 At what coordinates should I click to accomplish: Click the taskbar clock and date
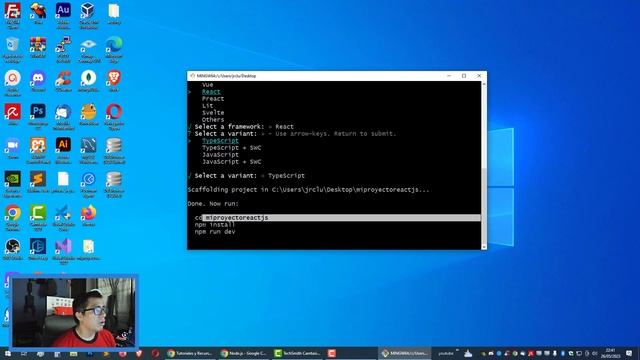coord(610,353)
